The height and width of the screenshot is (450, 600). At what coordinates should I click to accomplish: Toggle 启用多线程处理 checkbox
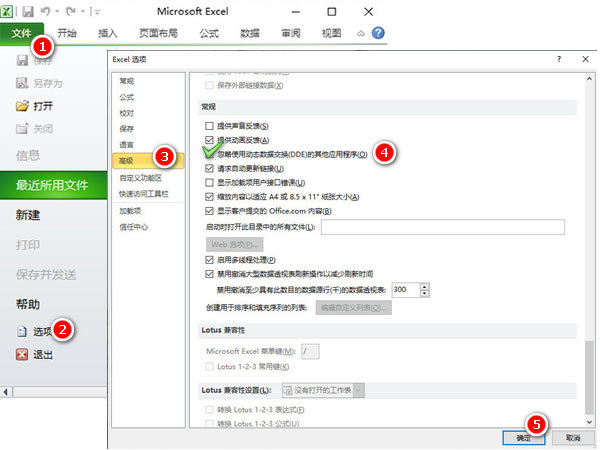209,260
